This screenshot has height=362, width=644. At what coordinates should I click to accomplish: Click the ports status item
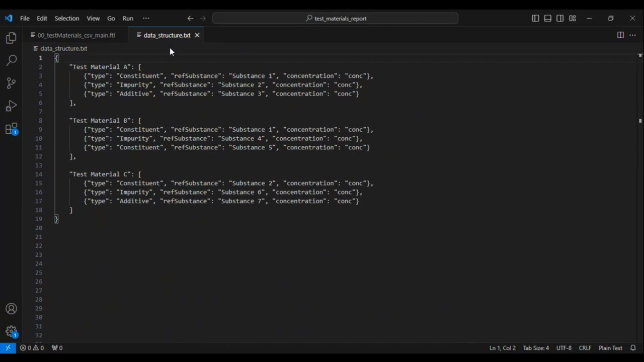coord(57,348)
